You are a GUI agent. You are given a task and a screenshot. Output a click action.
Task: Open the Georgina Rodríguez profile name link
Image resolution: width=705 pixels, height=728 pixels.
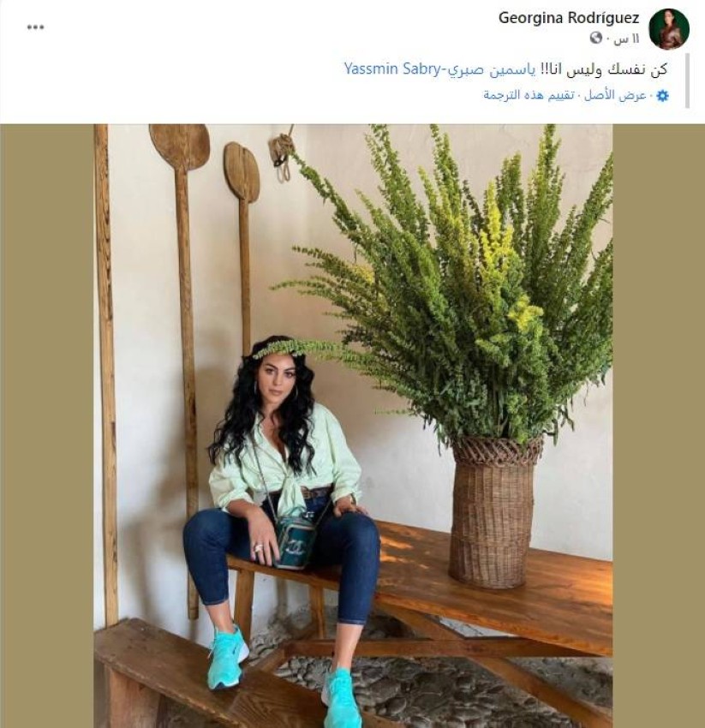569,18
